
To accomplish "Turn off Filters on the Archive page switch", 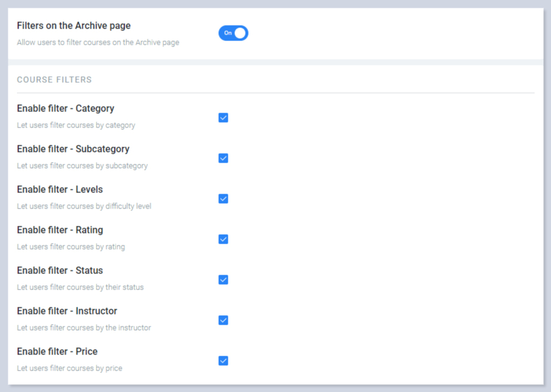I will pos(233,33).
